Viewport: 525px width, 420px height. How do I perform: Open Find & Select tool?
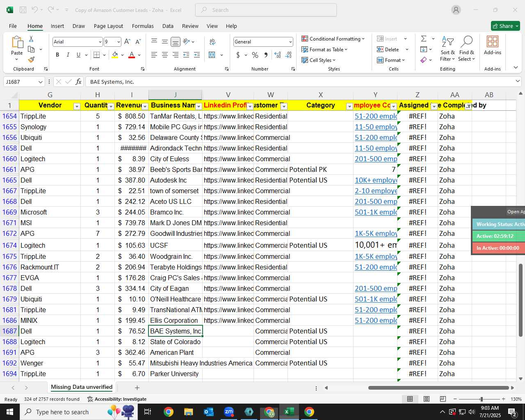click(x=467, y=49)
